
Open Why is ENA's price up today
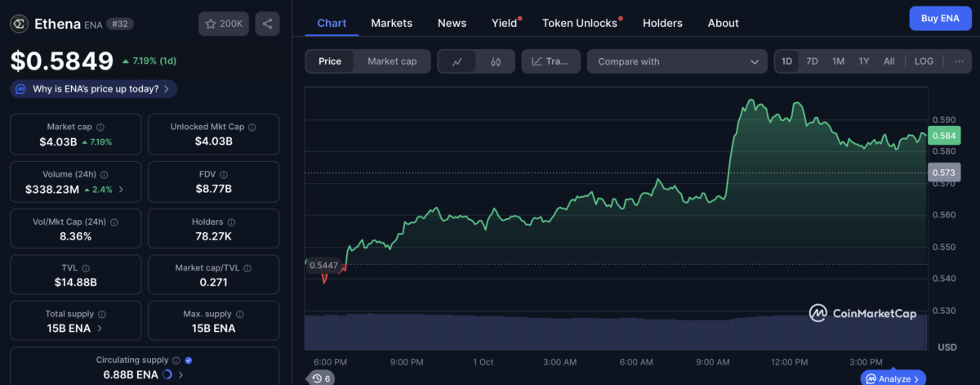94,89
